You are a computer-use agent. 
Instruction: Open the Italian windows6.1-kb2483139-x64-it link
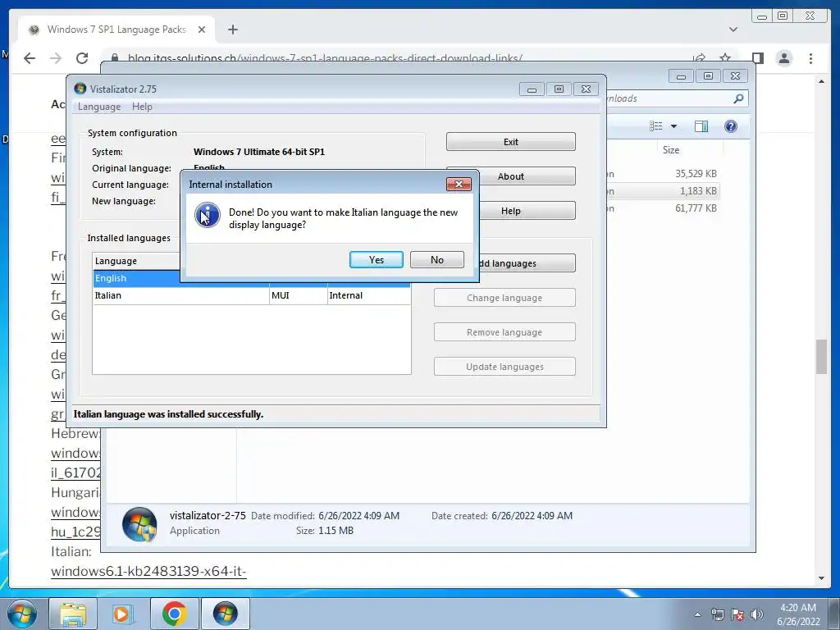(148, 572)
